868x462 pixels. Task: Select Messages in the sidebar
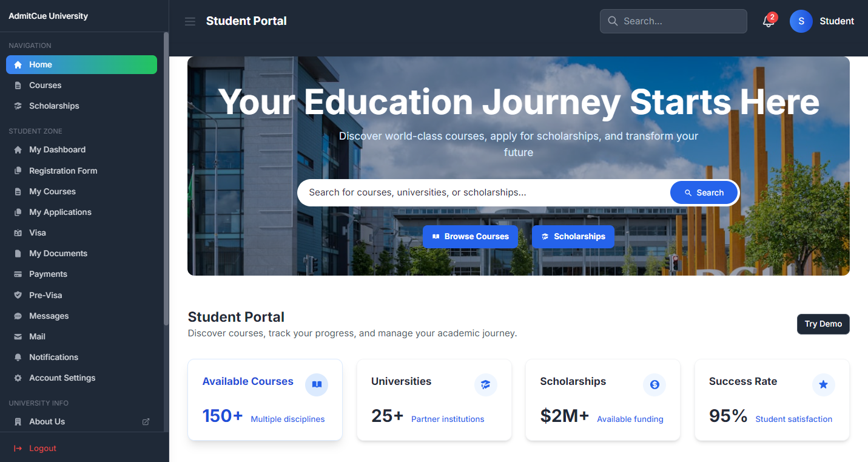tap(49, 316)
